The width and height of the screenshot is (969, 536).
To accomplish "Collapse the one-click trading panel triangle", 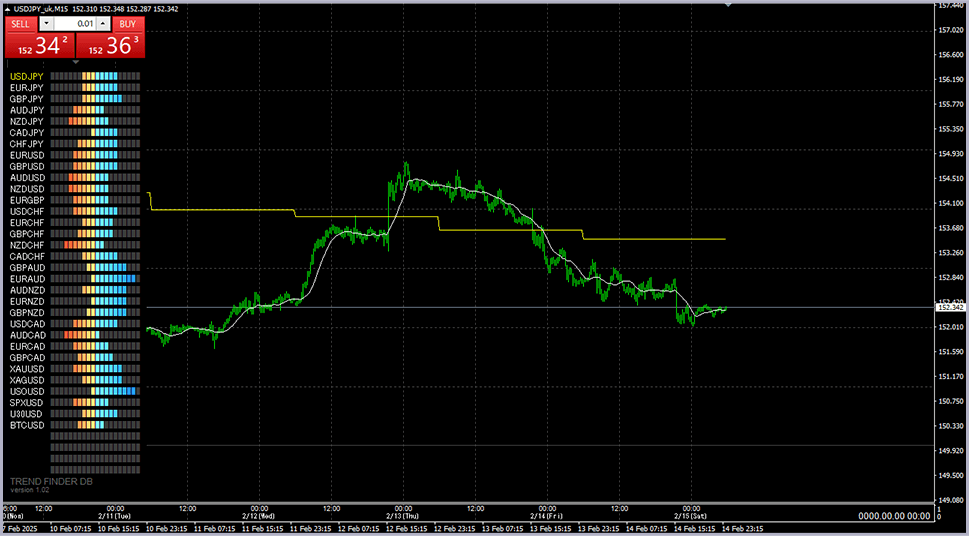I will tap(76, 63).
